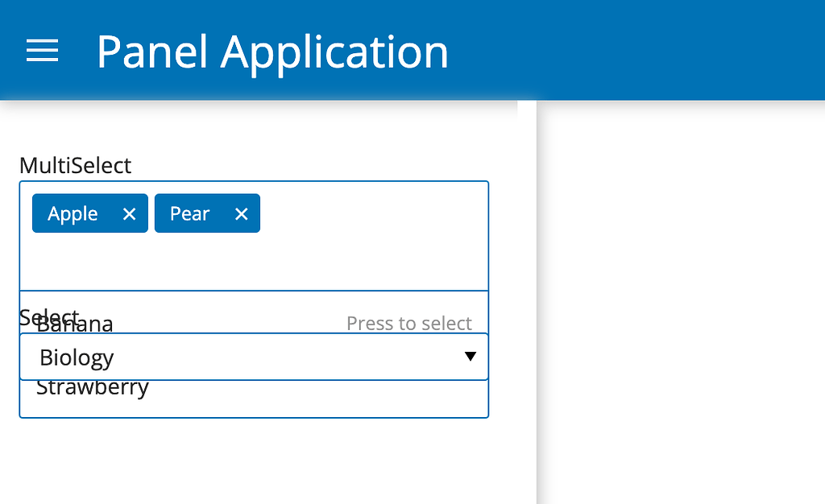The width and height of the screenshot is (825, 504).
Task: Focus the empty area inside the MultiSelect input
Action: [x=254, y=261]
